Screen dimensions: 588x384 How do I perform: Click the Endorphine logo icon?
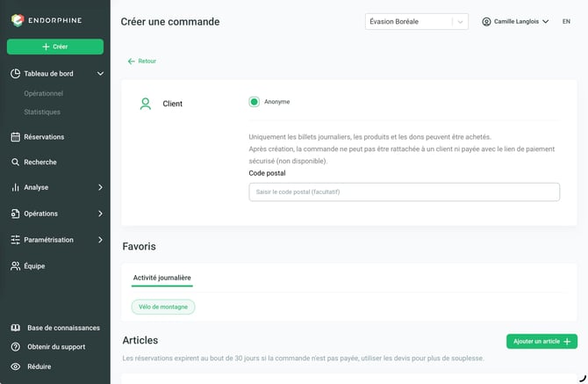18,20
